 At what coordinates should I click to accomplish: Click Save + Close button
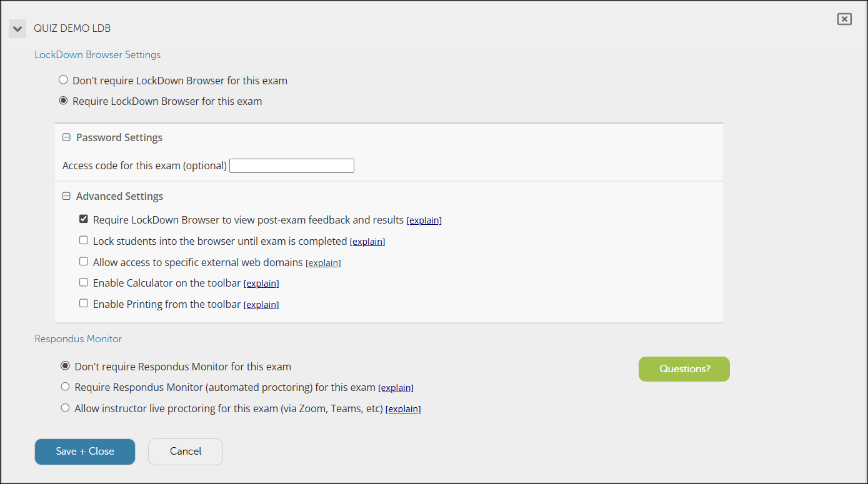click(x=85, y=452)
